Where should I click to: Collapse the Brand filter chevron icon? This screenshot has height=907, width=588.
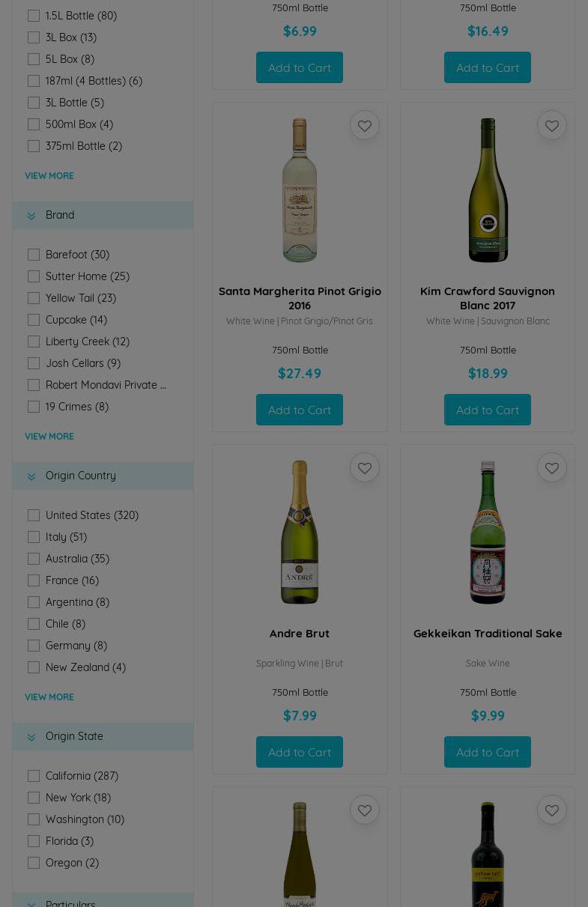[31, 216]
